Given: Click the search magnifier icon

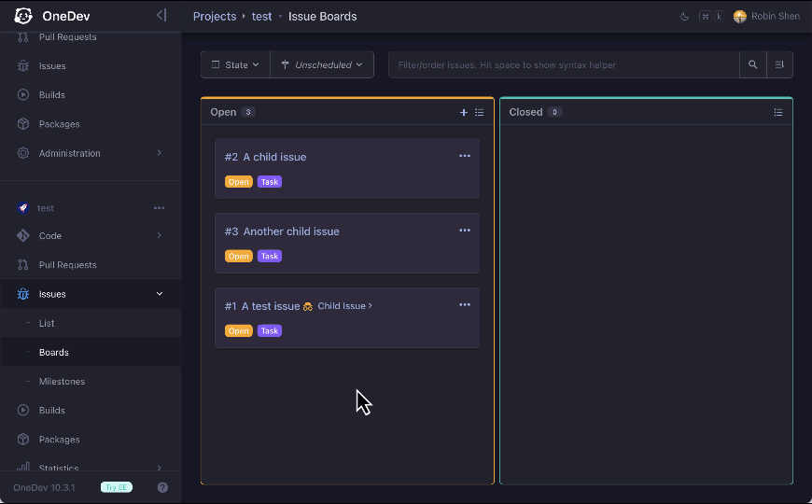Looking at the screenshot, I should click(x=752, y=65).
